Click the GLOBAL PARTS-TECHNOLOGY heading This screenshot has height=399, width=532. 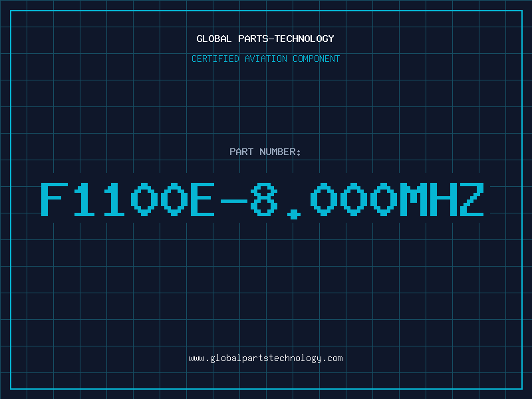[265, 39]
